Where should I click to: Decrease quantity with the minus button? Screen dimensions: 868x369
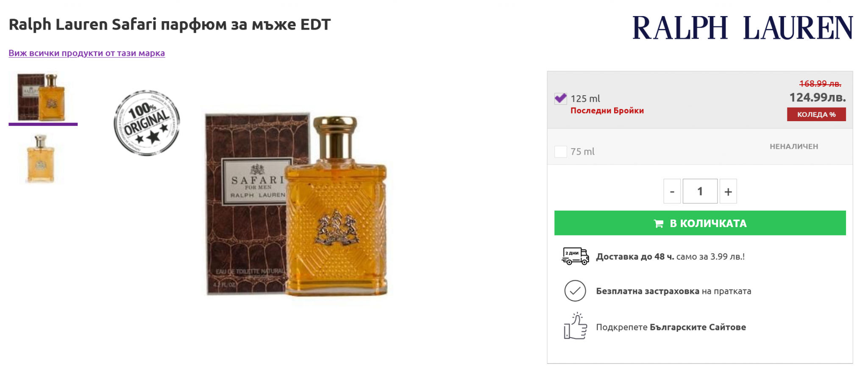[672, 191]
